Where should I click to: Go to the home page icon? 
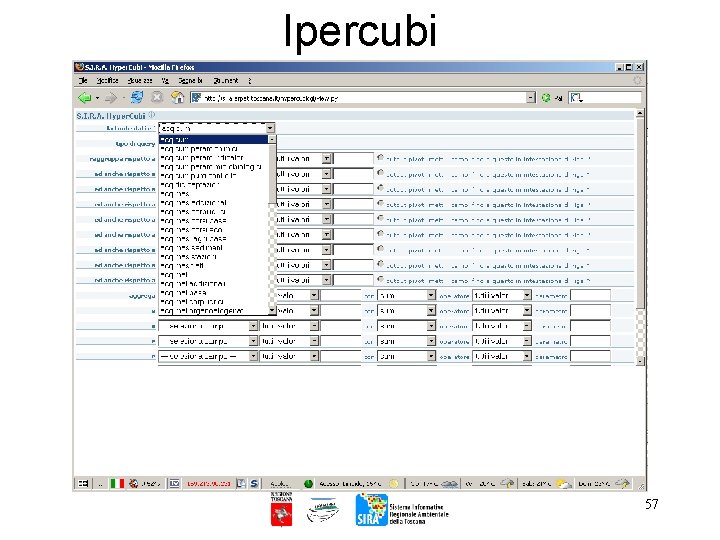[177, 97]
